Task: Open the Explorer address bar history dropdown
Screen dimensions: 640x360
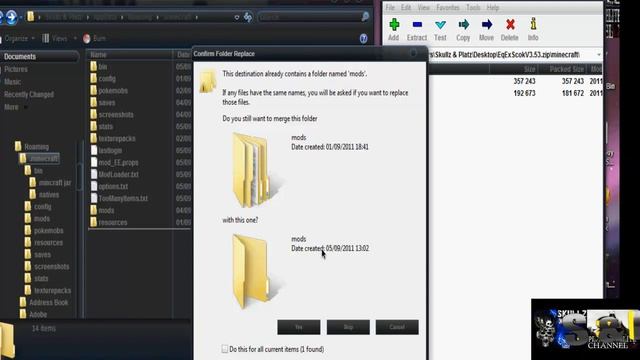Action: (x=237, y=17)
